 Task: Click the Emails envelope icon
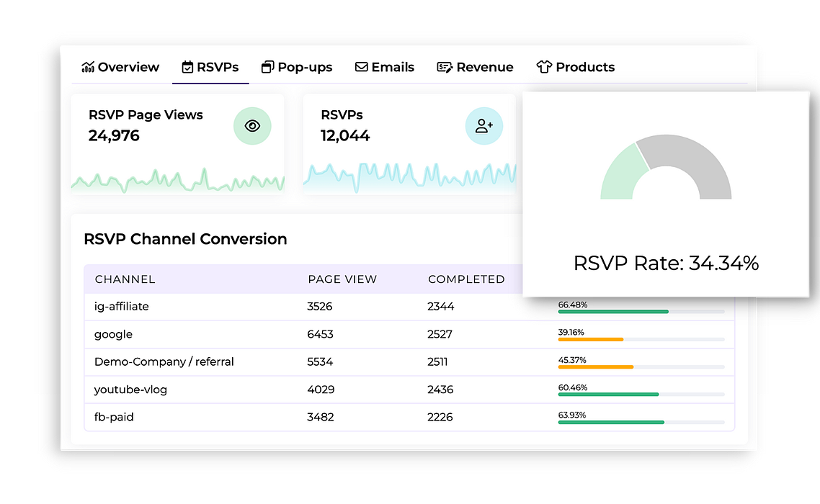pos(361,68)
